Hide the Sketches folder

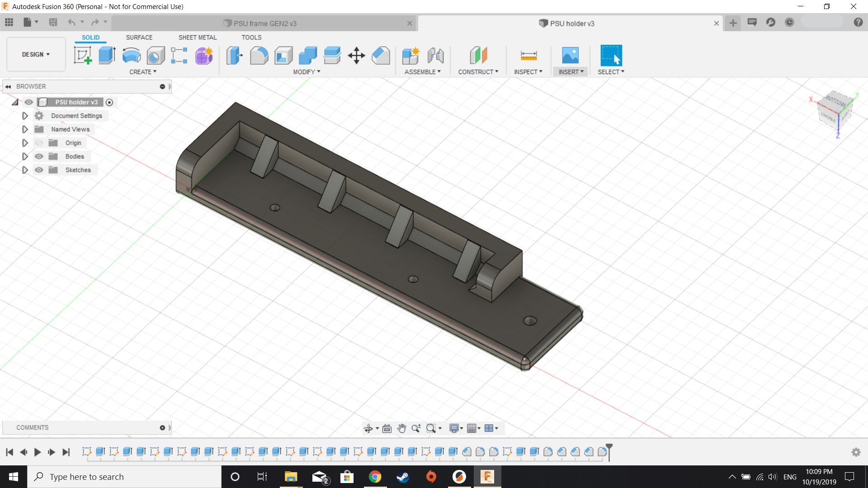[x=39, y=170]
